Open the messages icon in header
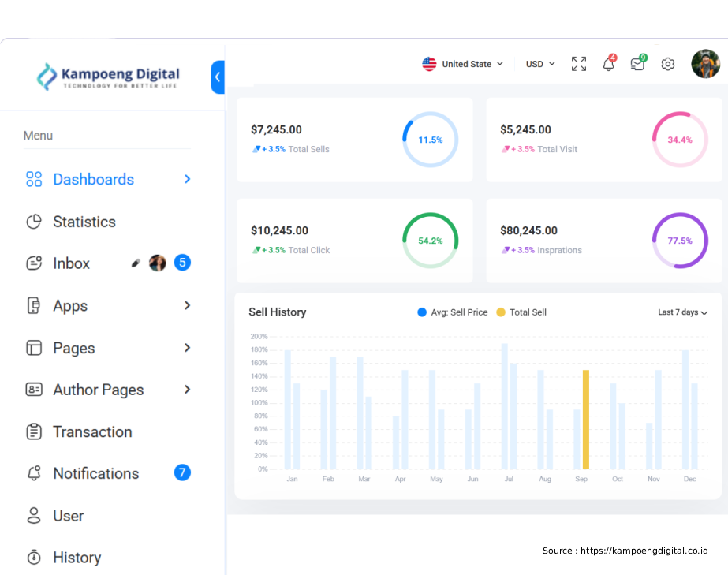Image resolution: width=728 pixels, height=575 pixels. pyautogui.click(x=637, y=64)
